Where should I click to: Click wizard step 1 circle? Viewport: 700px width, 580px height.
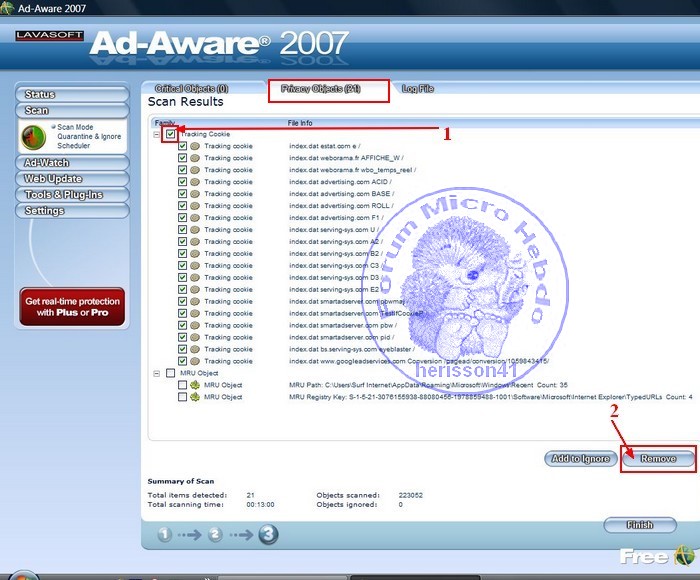pos(164,534)
